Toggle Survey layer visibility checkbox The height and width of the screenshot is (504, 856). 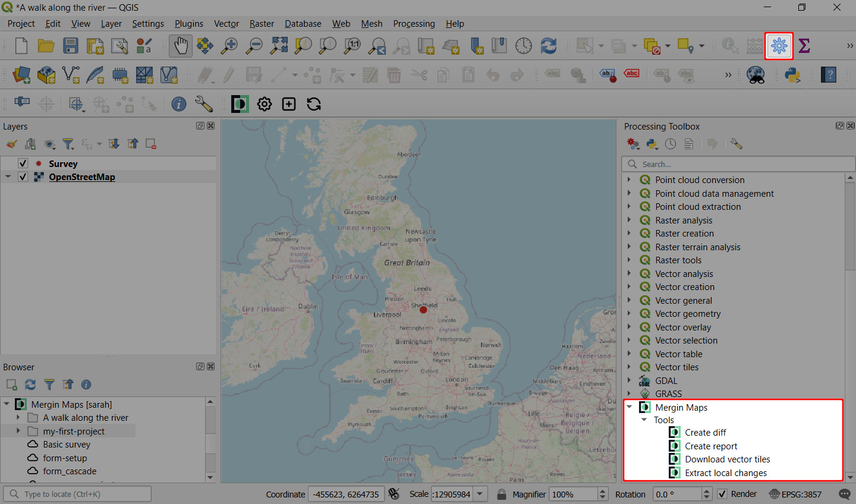[23, 163]
